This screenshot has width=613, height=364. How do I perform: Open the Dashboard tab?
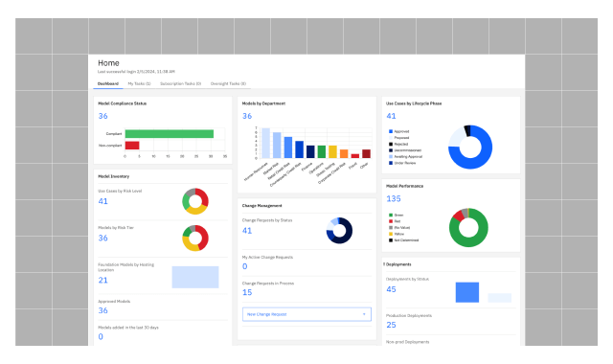(x=108, y=83)
